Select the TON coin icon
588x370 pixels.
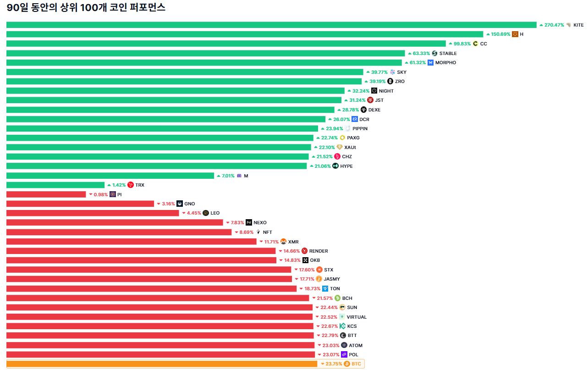pos(325,289)
